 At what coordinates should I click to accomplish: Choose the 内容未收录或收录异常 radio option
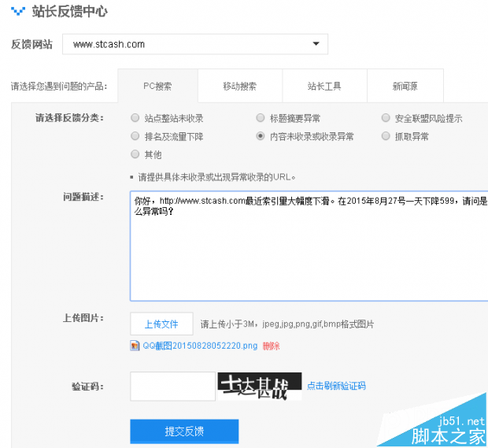tap(261, 136)
